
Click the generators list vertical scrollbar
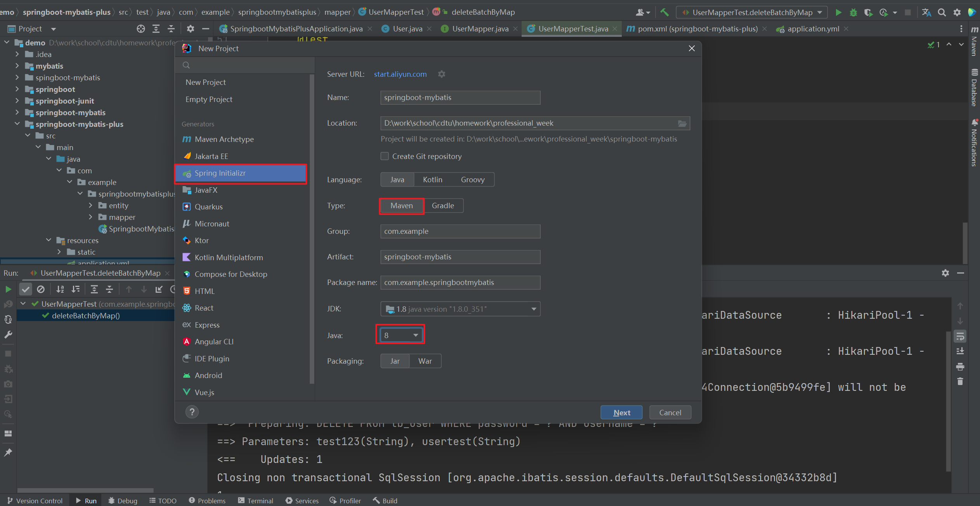[x=312, y=229]
